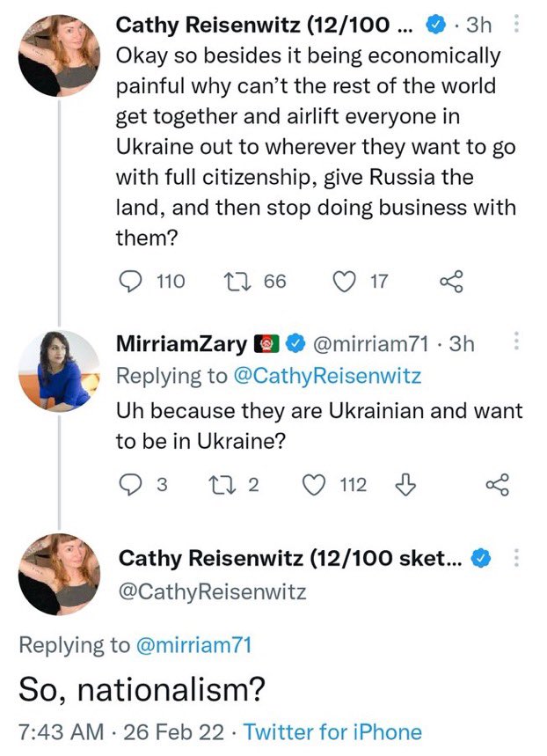Screen dimensions: 547x756
Task: Open the @mirriam71 reply mention link
Action: (x=193, y=646)
